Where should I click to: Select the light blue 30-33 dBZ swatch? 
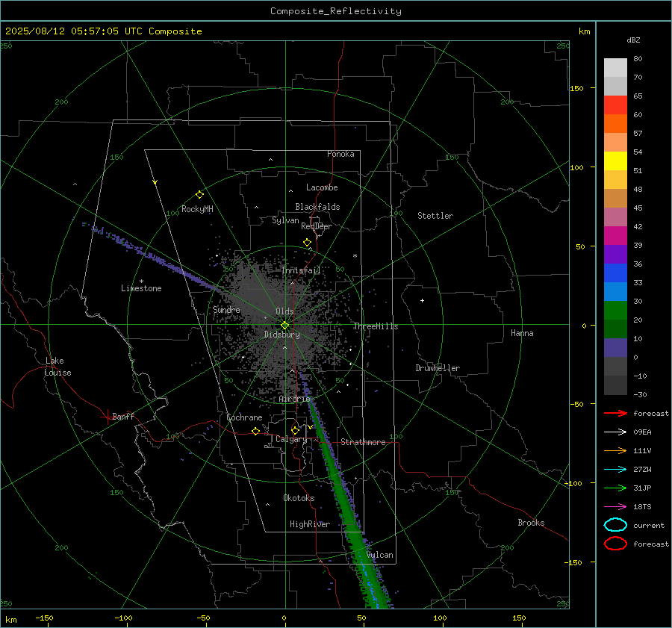(615, 292)
